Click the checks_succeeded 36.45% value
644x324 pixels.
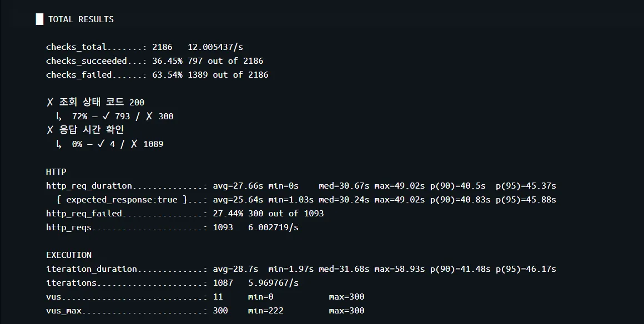pos(167,61)
